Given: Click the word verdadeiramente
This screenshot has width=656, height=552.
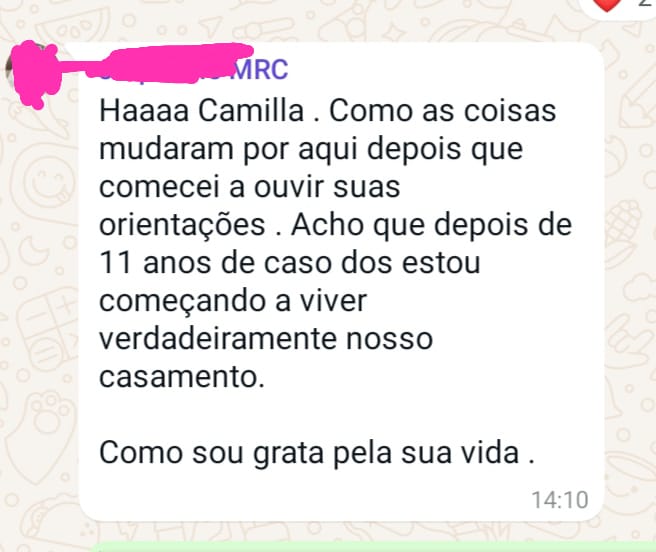Looking at the screenshot, I should [x=218, y=339].
